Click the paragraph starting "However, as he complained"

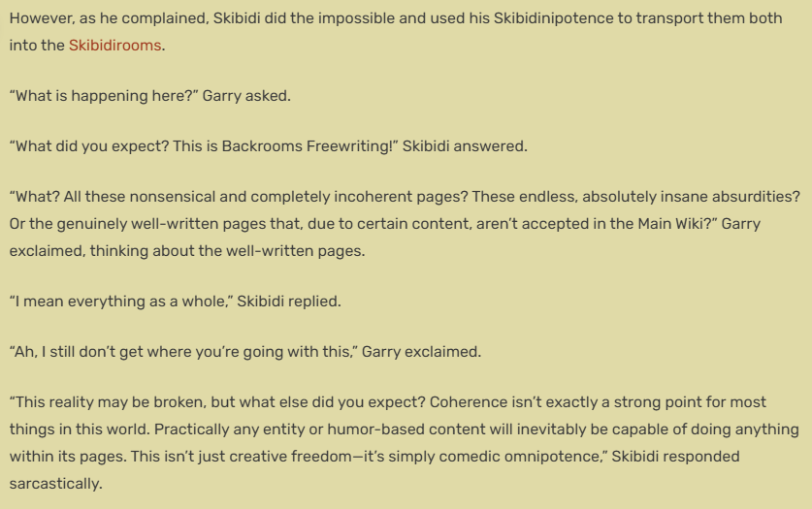point(396,32)
